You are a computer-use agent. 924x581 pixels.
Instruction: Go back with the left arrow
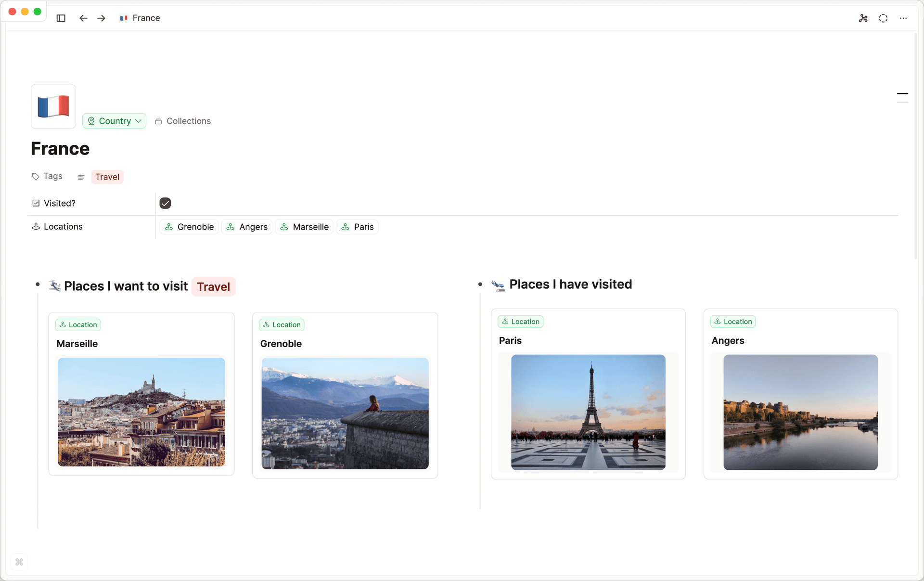pyautogui.click(x=83, y=18)
